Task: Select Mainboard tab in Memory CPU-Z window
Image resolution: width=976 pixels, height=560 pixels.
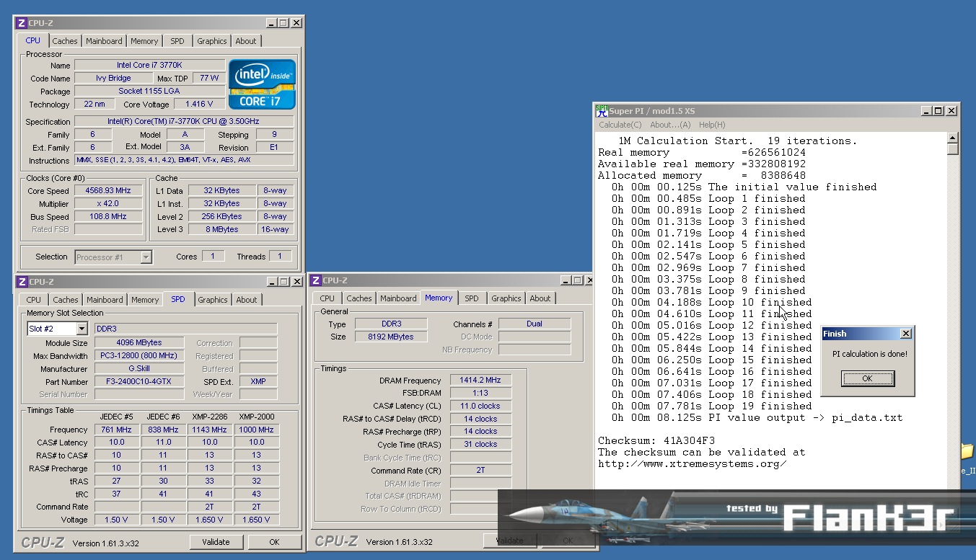Action: click(x=398, y=298)
